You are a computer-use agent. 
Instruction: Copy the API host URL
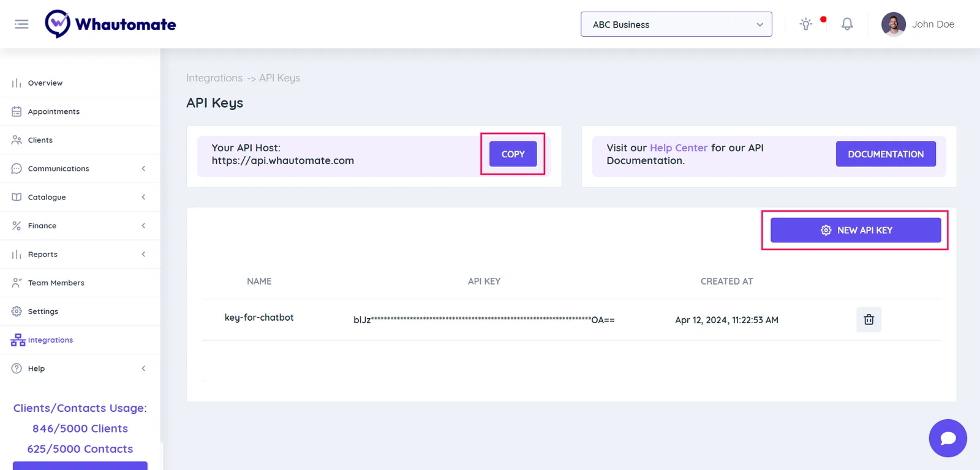coord(513,154)
